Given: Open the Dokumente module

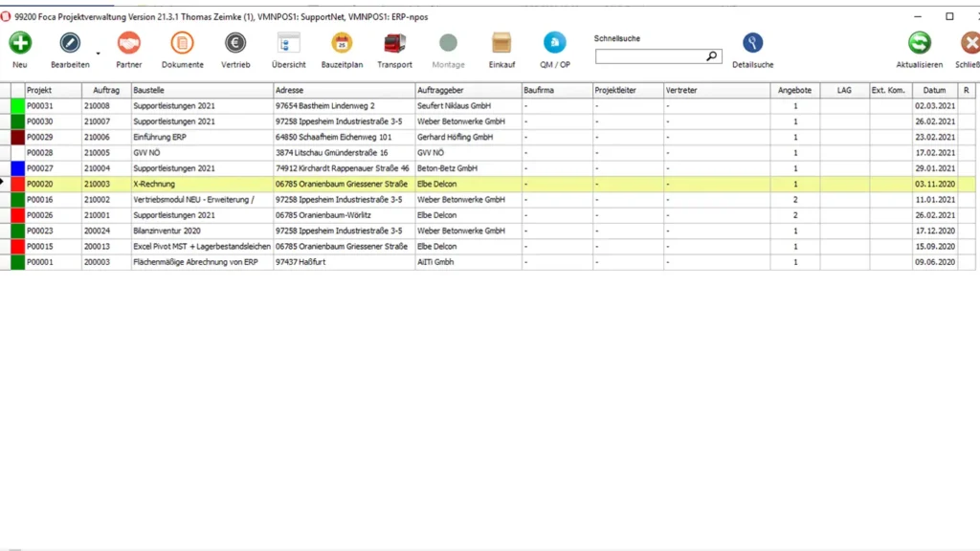Looking at the screenshot, I should tap(182, 44).
